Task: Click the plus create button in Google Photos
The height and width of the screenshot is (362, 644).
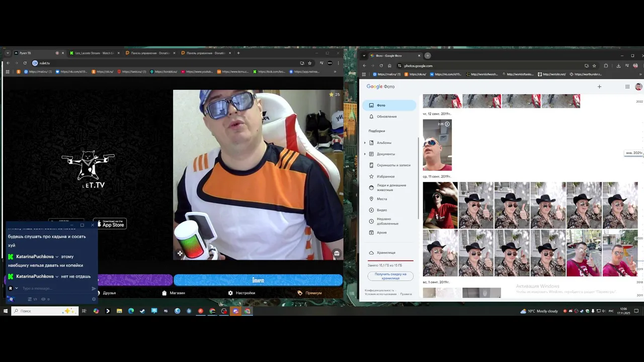Action: click(x=599, y=86)
